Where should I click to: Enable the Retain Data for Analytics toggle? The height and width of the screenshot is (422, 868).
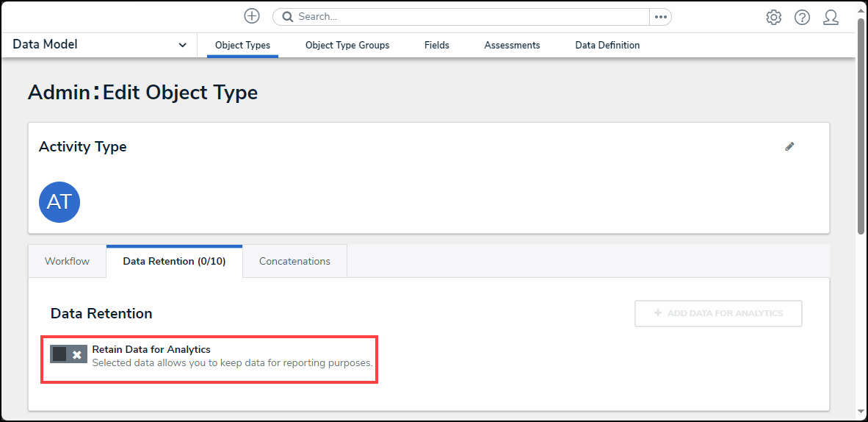pos(69,354)
